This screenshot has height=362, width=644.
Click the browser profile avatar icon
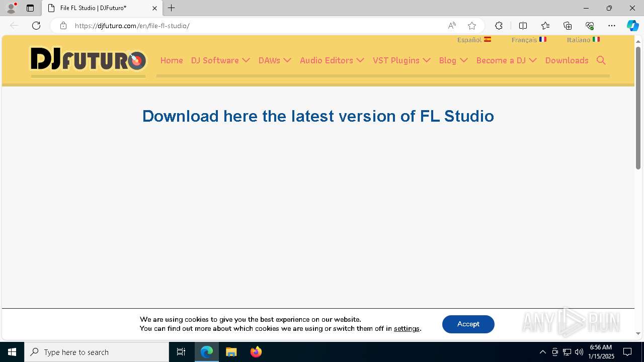point(11,8)
